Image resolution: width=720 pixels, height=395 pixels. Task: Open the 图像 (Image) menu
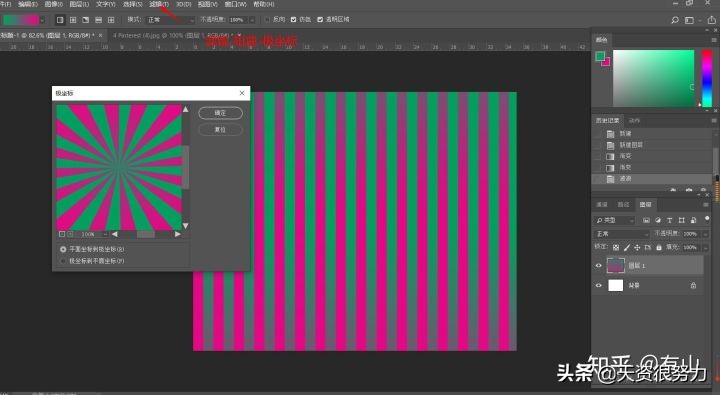coord(54,4)
